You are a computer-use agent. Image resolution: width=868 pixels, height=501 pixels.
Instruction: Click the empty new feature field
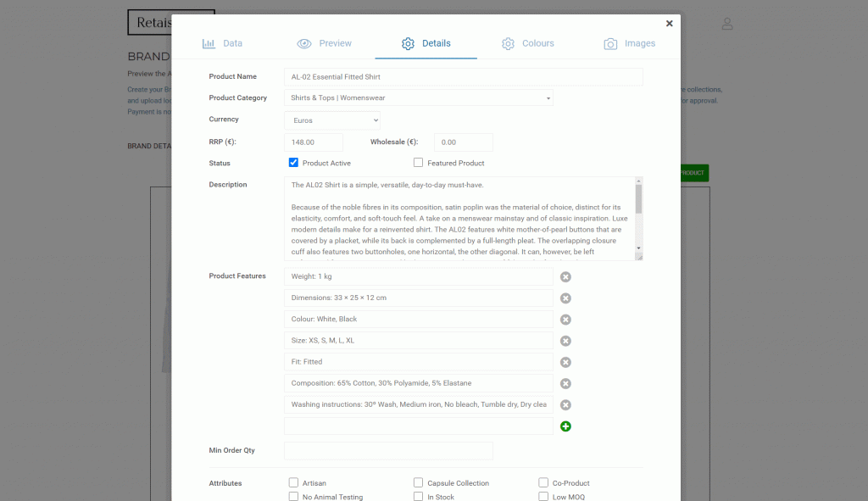[x=419, y=426]
